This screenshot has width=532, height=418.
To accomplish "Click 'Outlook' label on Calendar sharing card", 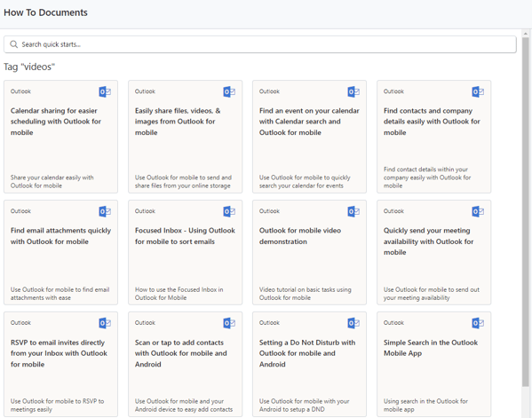I will [x=20, y=91].
